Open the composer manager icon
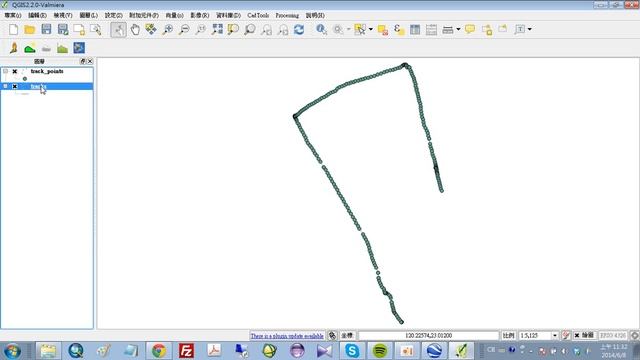640x360 pixels. pos(96,29)
